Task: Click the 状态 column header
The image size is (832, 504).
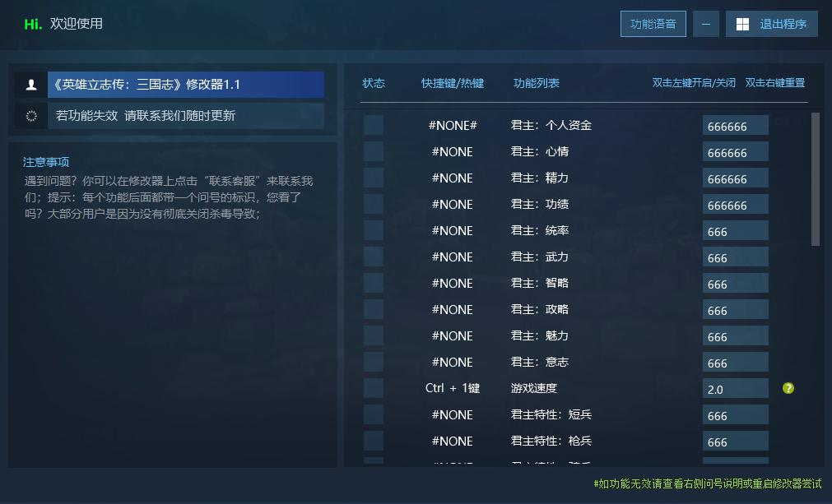Action: point(374,83)
